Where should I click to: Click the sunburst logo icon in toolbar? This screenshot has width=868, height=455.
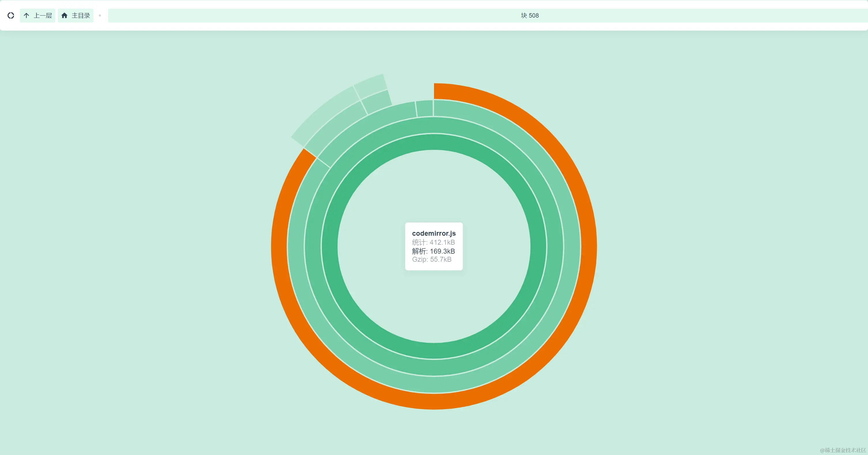tap(11, 16)
